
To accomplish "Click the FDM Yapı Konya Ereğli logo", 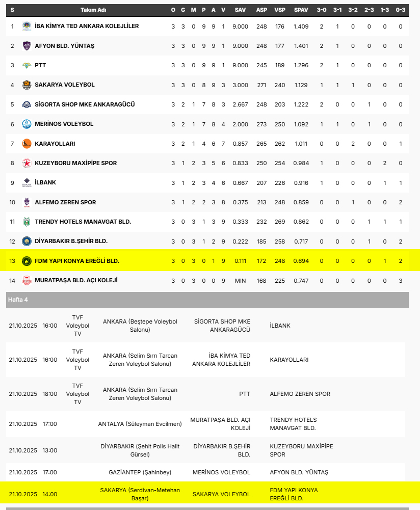I will pos(27,261).
